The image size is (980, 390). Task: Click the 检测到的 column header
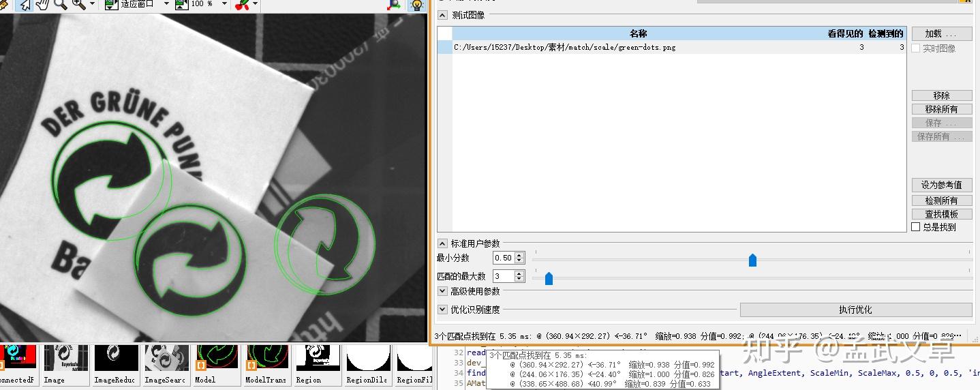pyautogui.click(x=886, y=33)
